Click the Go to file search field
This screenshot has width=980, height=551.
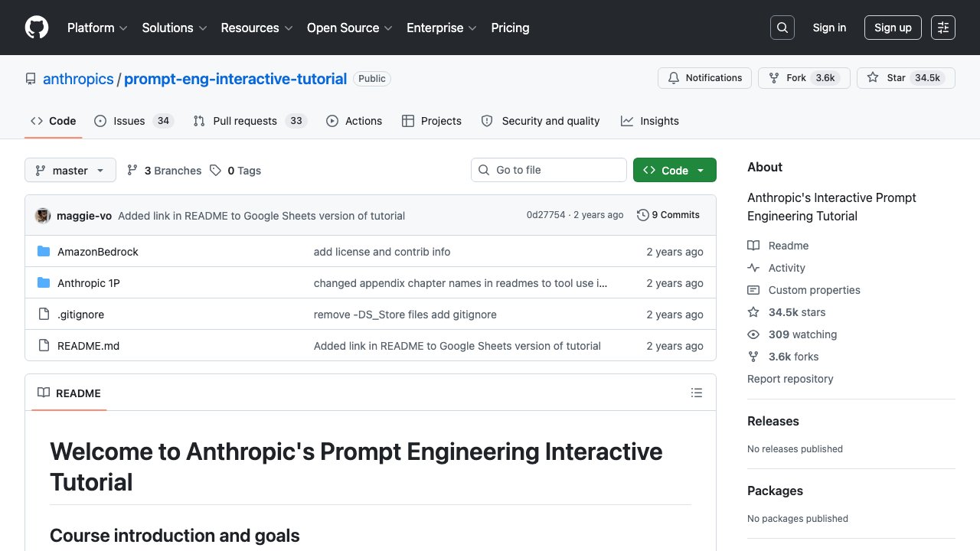549,170
